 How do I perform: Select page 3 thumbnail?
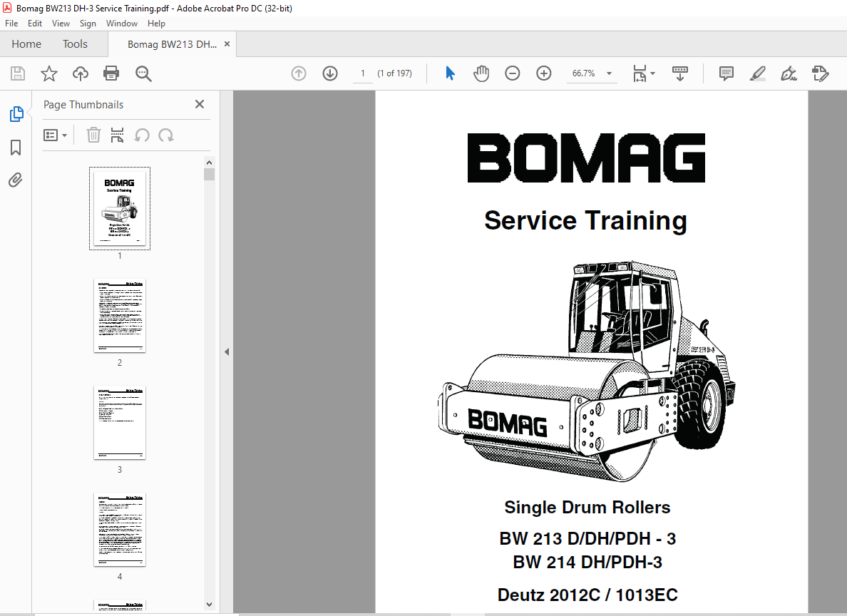tap(119, 423)
